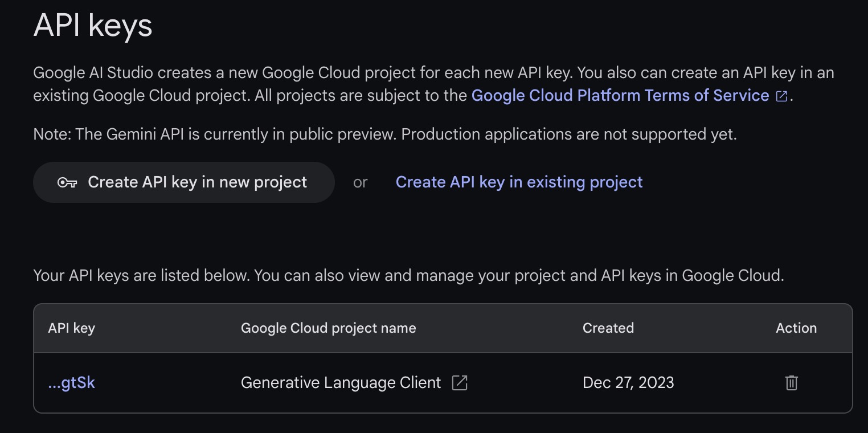Open Google Cloud Platform Terms of Service
868x433 pixels.
(620, 95)
